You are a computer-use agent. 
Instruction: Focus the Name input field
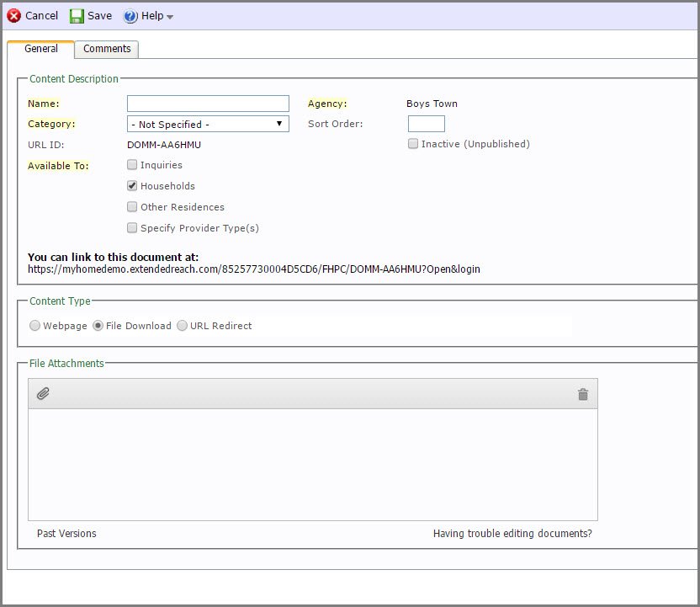tap(208, 104)
